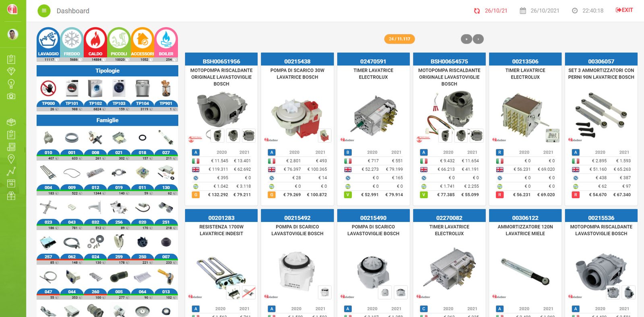The width and height of the screenshot is (644, 317).
Task: Select family 130
Action: tap(166, 179)
